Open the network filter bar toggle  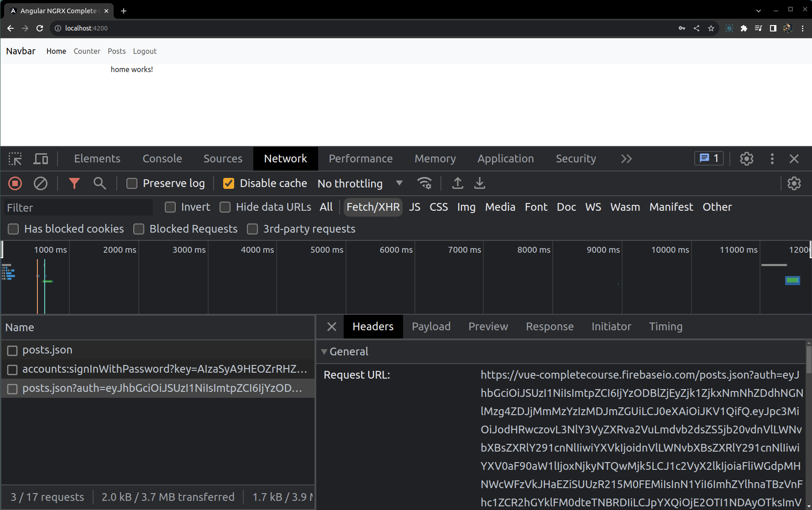point(74,183)
